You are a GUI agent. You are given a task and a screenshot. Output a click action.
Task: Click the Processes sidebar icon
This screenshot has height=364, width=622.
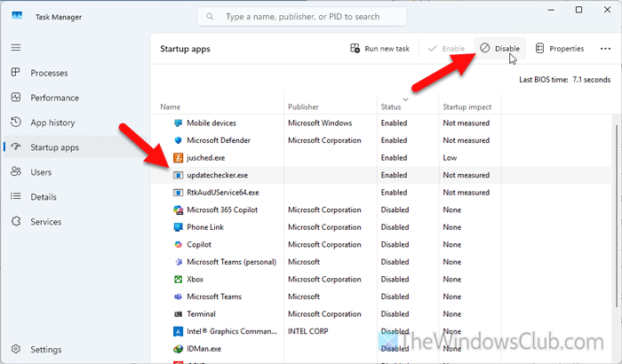point(17,73)
